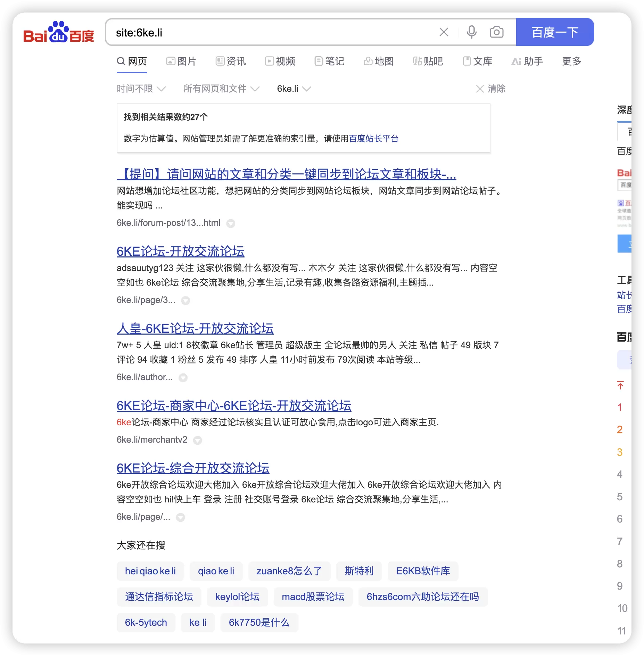The image size is (644, 656).
Task: Go to the 地图 tab
Action: (x=379, y=61)
